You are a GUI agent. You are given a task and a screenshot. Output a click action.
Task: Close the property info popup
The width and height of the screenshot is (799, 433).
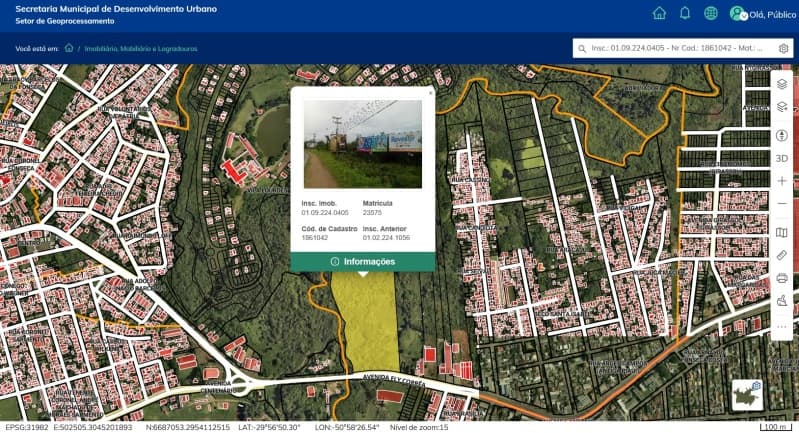pos(431,93)
